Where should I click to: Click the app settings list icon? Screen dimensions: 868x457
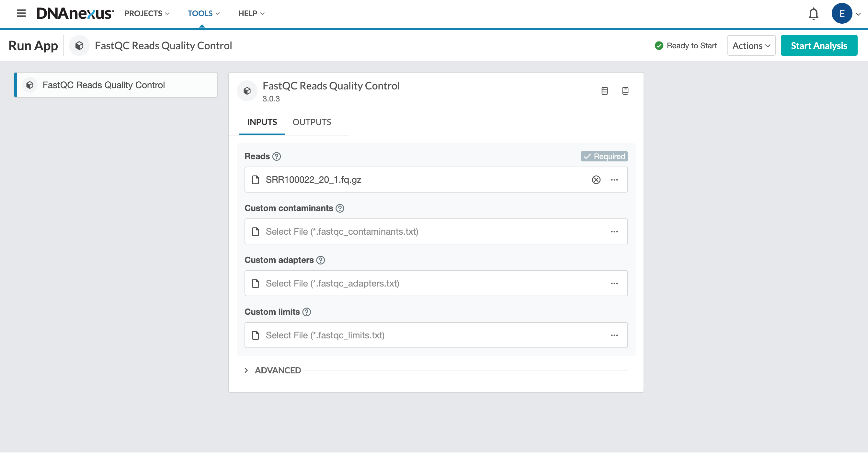coord(604,91)
